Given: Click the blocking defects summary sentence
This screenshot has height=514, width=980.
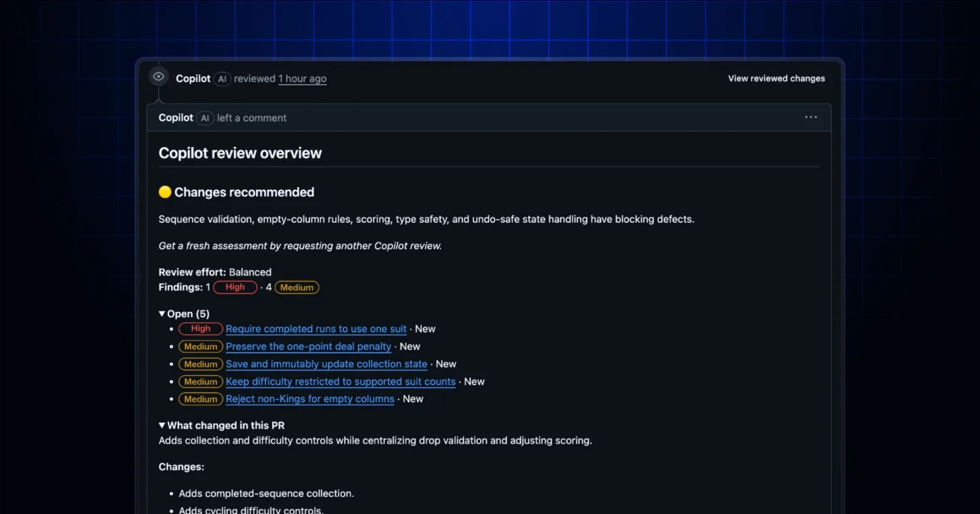Looking at the screenshot, I should point(426,219).
